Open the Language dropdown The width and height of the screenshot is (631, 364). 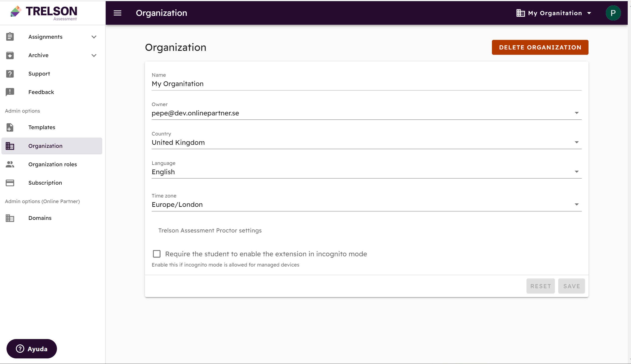pos(367,172)
